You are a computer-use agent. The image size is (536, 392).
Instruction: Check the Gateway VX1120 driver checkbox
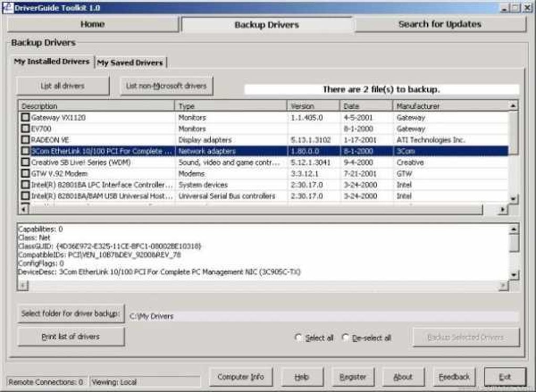(x=25, y=117)
